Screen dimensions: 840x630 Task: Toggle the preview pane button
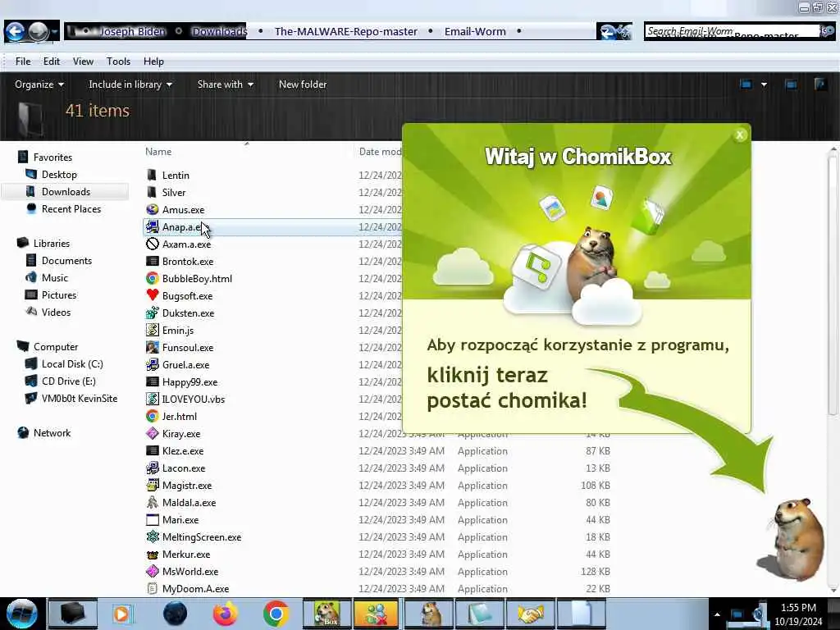coord(790,84)
